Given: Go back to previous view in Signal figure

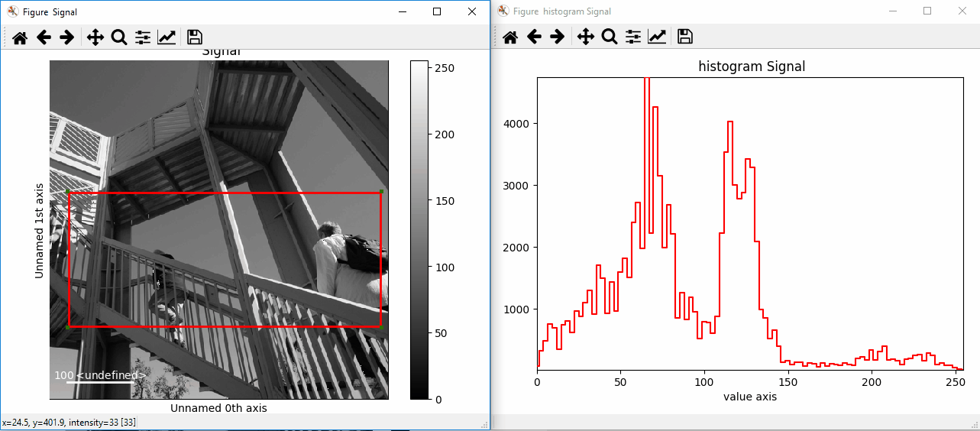Looking at the screenshot, I should 44,37.
